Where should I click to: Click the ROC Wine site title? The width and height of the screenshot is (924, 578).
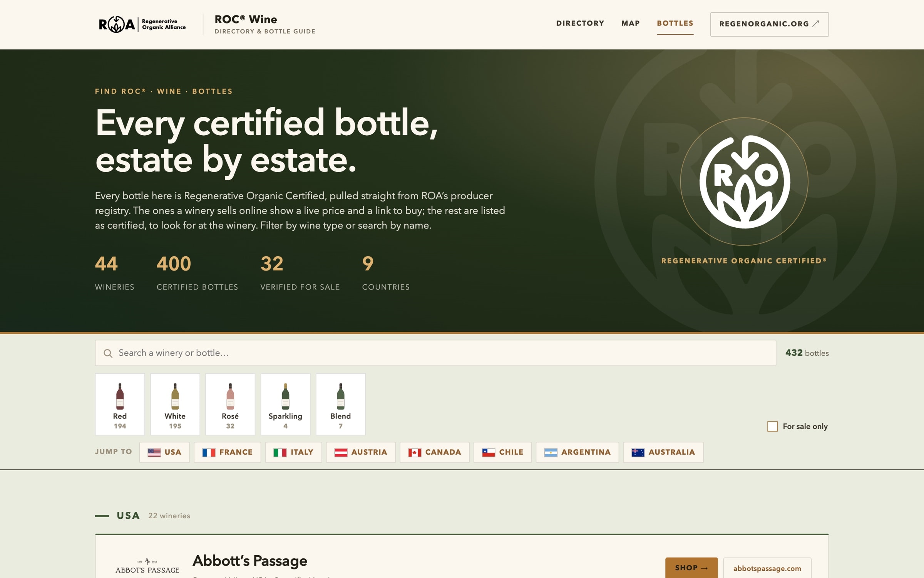246,19
